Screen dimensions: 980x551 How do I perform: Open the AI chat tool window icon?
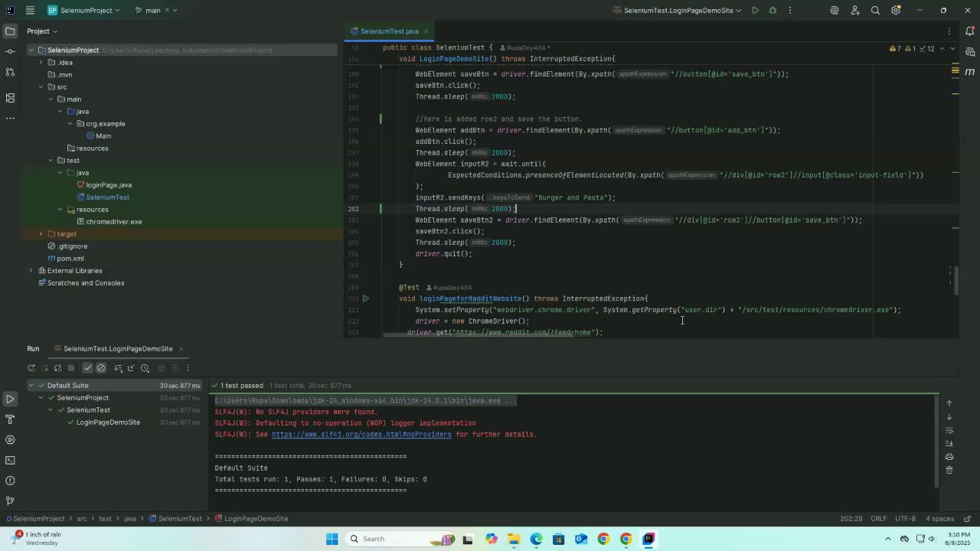pos(970,52)
